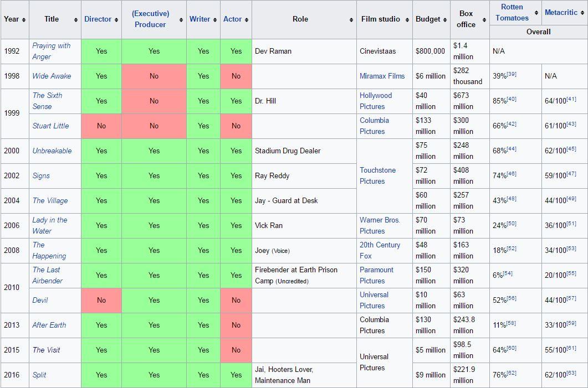Click the $282 thousand box office cell

pos(470,76)
